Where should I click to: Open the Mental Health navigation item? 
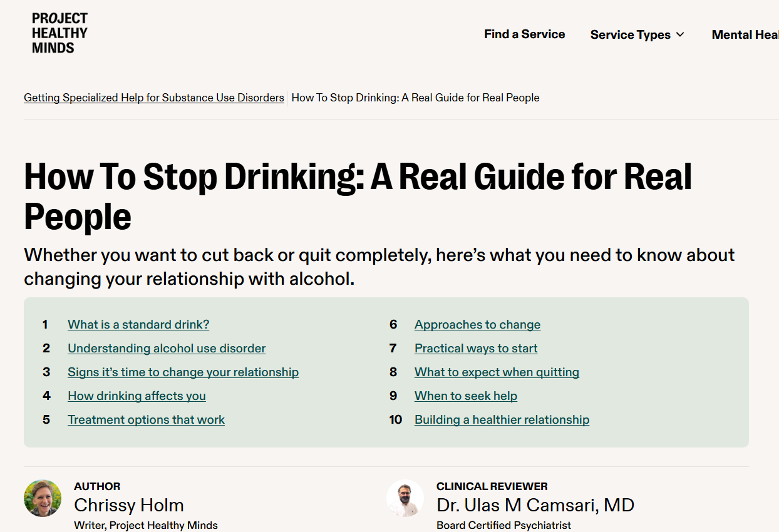pyautogui.click(x=745, y=34)
